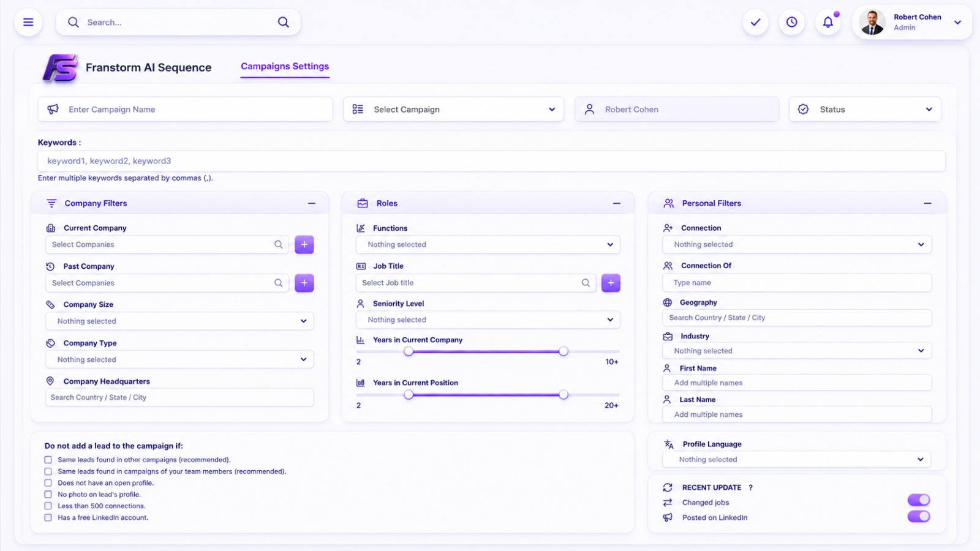The height and width of the screenshot is (551, 980).
Task: Open the checkmark tasks icon
Action: [755, 22]
